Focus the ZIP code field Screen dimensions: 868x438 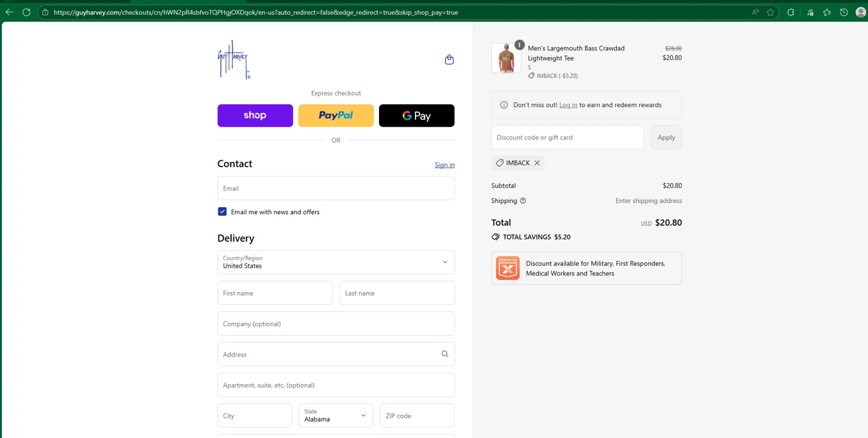pos(417,415)
